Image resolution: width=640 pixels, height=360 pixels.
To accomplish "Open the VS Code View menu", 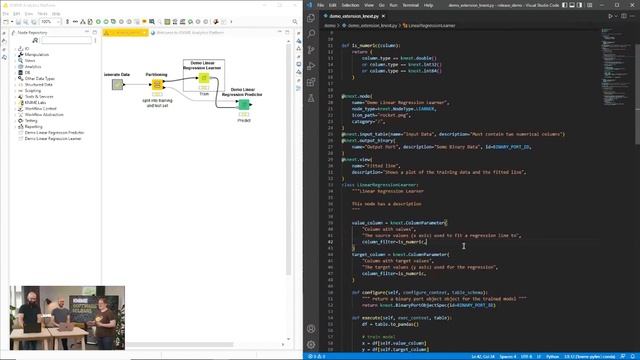I will coord(369,5).
